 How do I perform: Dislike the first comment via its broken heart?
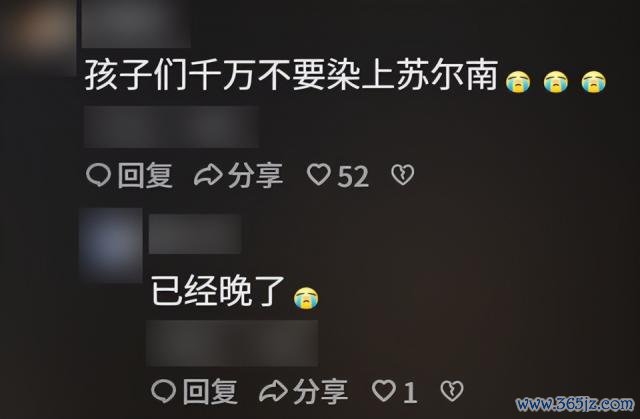pos(403,175)
